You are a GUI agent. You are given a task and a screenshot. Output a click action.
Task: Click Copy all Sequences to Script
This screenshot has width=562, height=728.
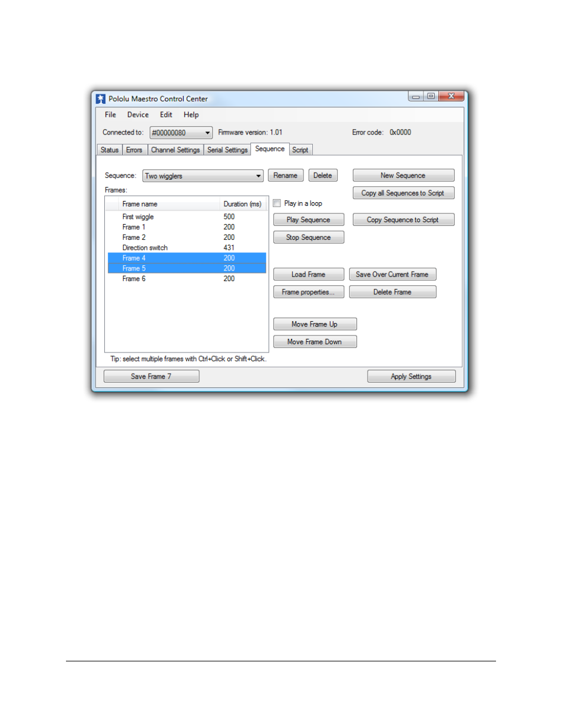[403, 193]
